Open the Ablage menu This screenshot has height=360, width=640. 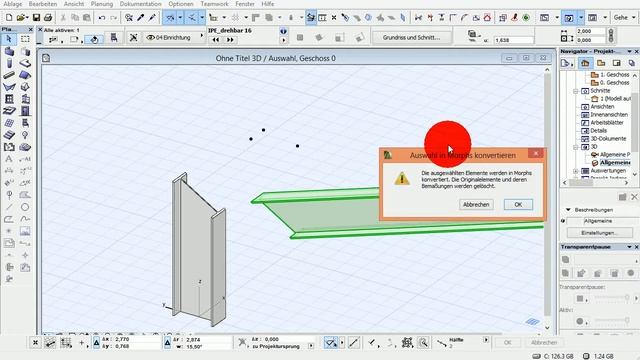pos(13,4)
